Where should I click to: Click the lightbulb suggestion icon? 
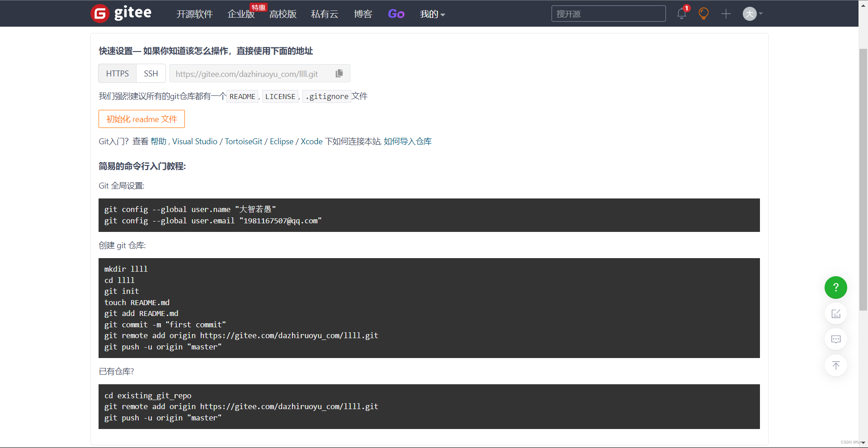click(703, 14)
